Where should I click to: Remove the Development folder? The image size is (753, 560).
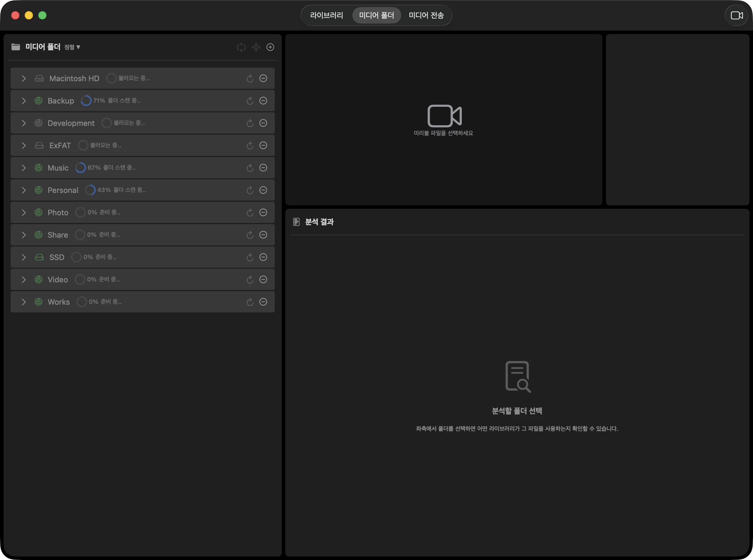(x=263, y=123)
